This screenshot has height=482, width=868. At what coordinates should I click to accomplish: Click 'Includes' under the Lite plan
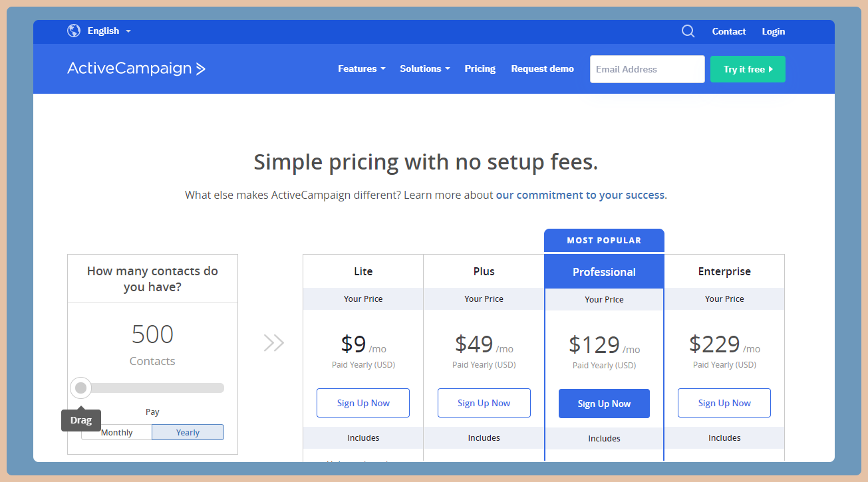[x=363, y=438]
